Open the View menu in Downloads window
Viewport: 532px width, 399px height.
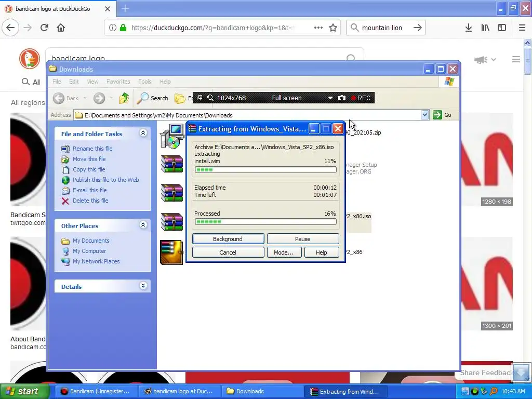(92, 82)
